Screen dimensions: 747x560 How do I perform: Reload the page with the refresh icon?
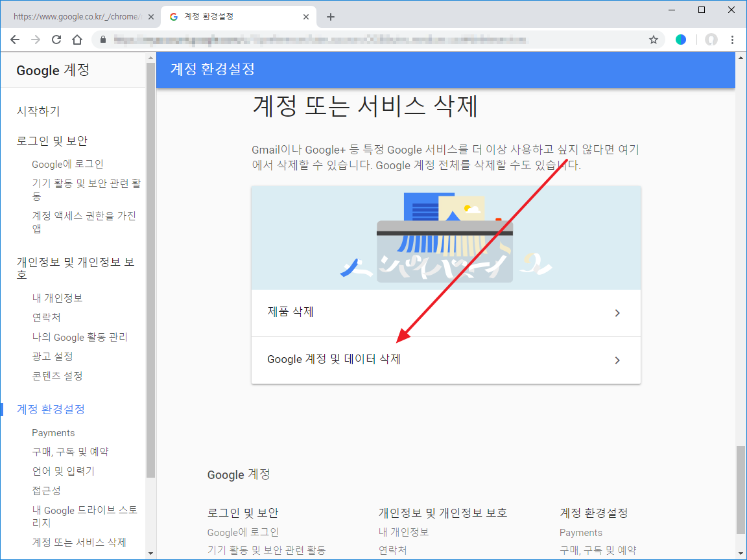click(x=56, y=40)
